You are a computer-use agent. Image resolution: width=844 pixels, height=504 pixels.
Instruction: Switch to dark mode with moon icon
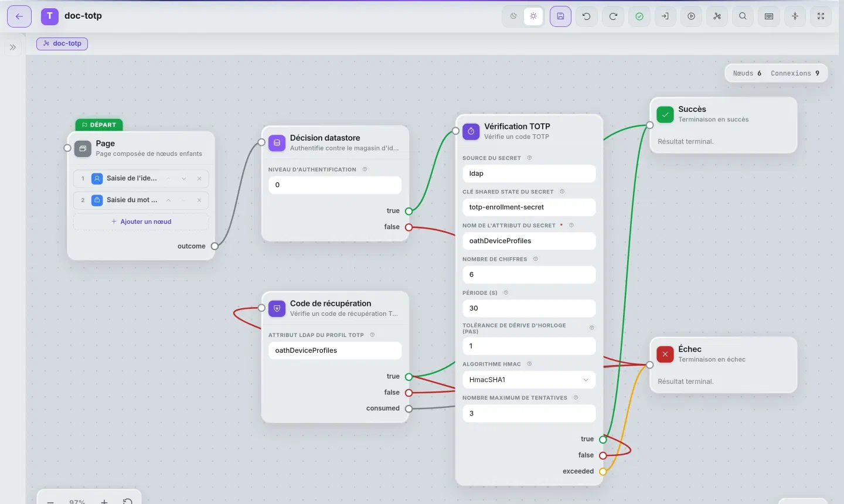513,16
